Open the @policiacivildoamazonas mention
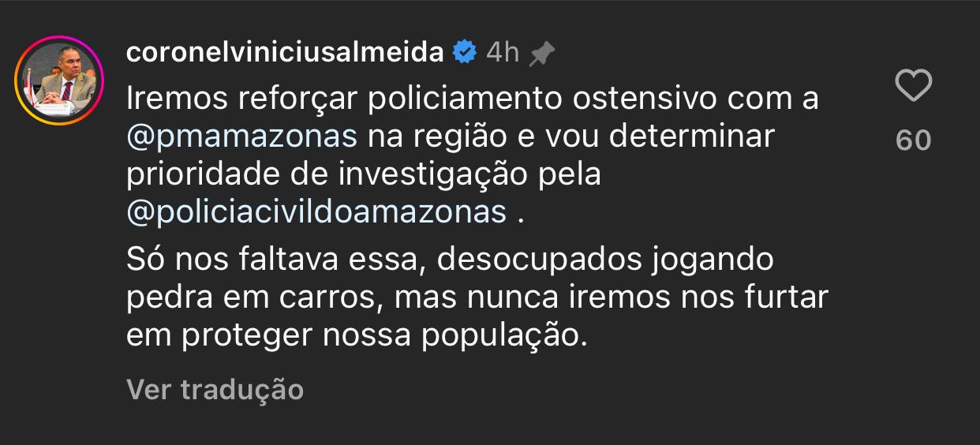This screenshot has height=445, width=980. pyautogui.click(x=316, y=212)
